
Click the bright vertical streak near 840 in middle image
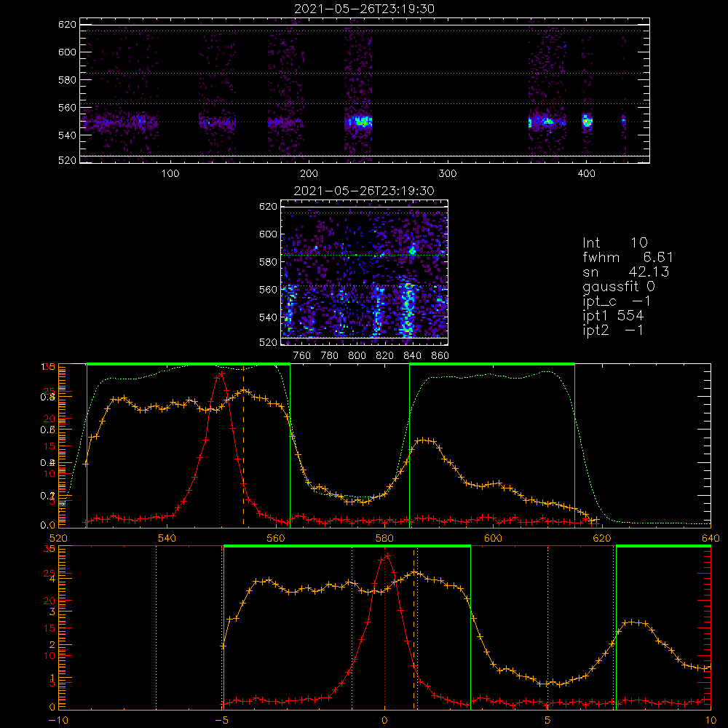click(x=407, y=309)
